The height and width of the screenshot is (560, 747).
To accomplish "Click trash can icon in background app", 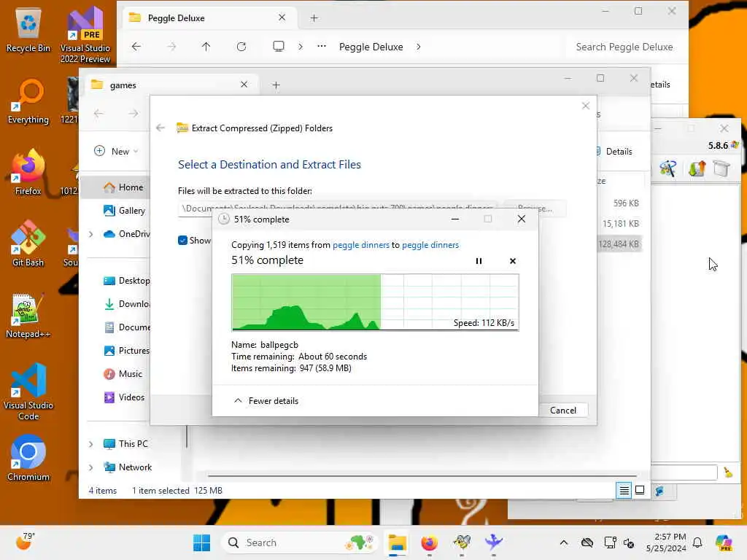I will [x=721, y=168].
